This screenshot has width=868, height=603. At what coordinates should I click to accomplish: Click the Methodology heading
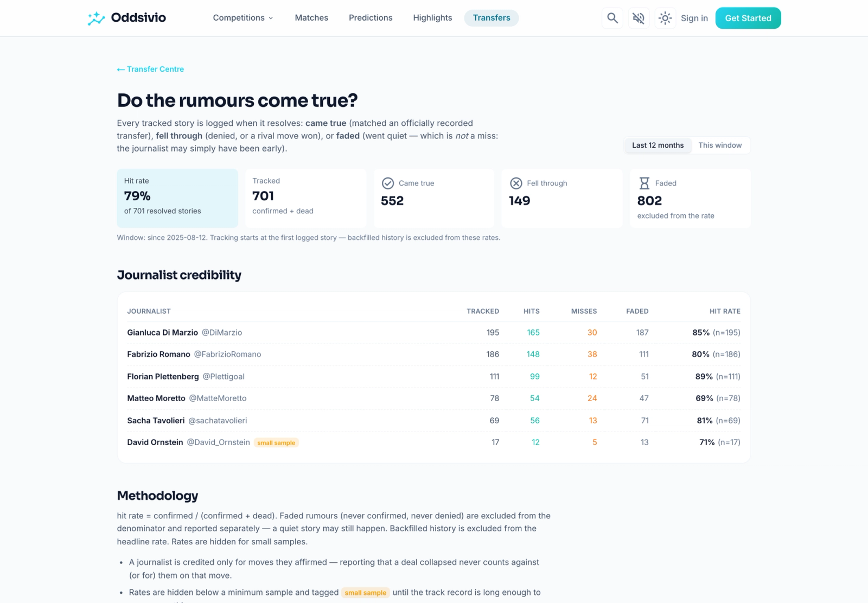157,496
